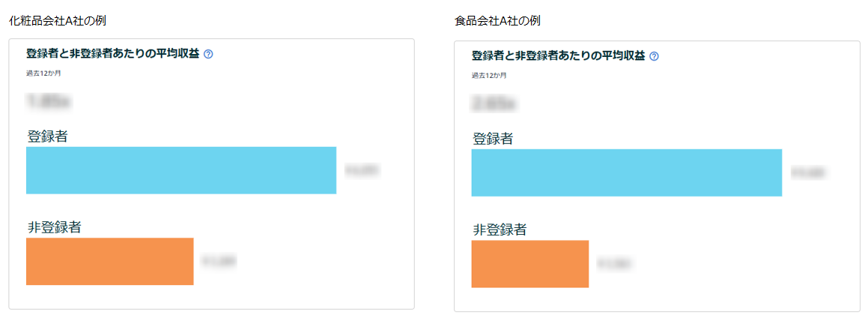The image size is (868, 318).
Task: Click cosmetics card title 登録者と非登録者あたりの平均収益
Action: [112, 54]
